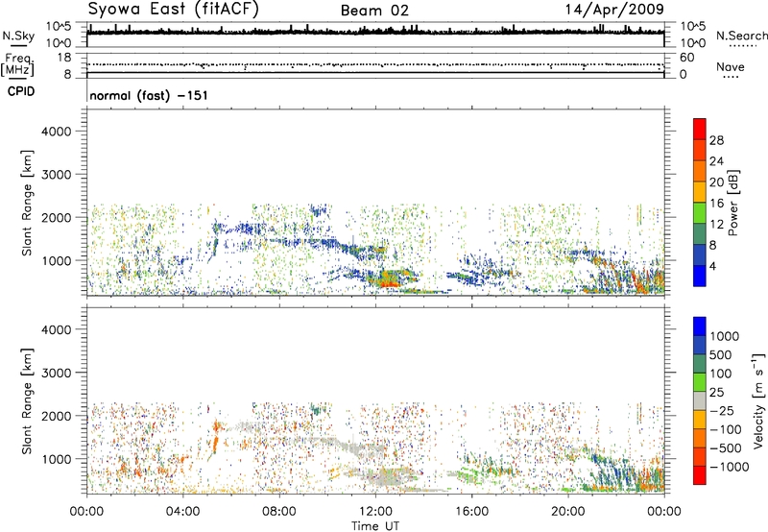Click the noise level trace in top panel

tap(375, 32)
